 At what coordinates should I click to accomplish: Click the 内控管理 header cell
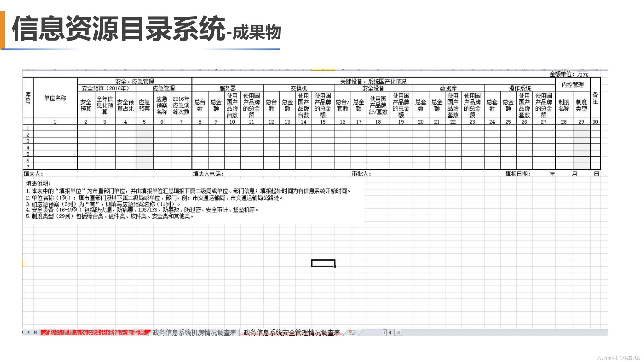point(573,85)
